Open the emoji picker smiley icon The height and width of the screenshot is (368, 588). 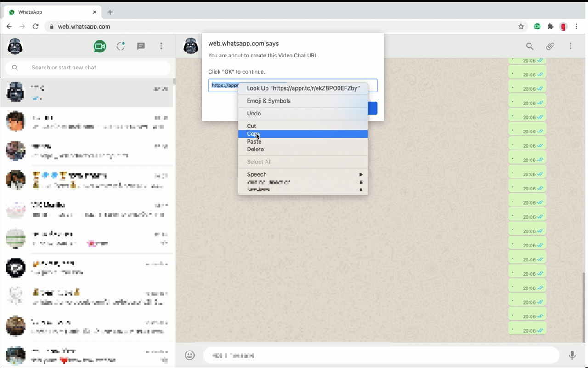(190, 355)
